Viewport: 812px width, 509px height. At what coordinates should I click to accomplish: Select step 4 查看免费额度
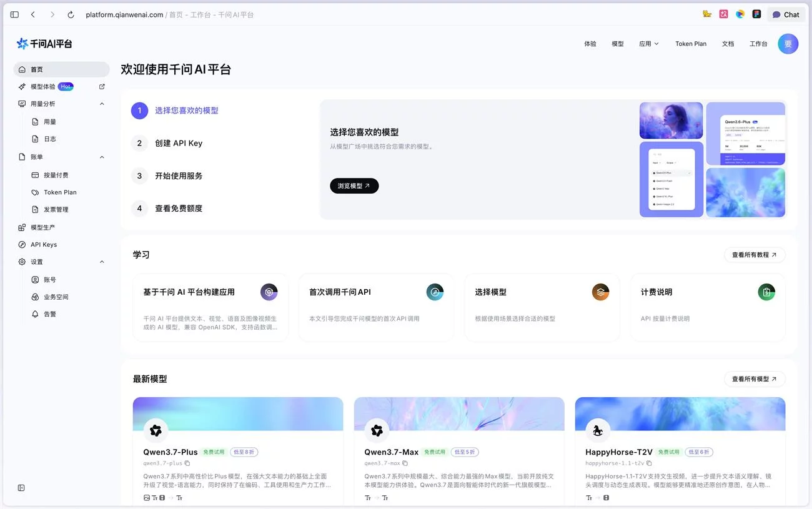point(167,208)
